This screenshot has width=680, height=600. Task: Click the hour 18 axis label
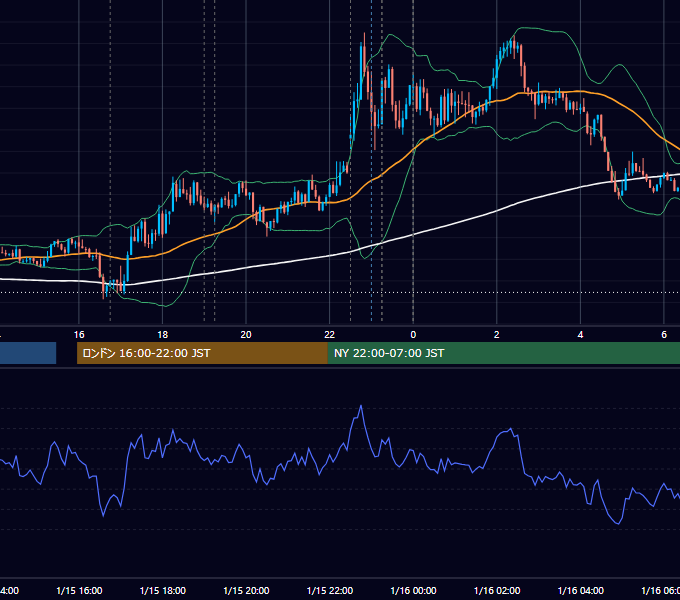[163, 334]
